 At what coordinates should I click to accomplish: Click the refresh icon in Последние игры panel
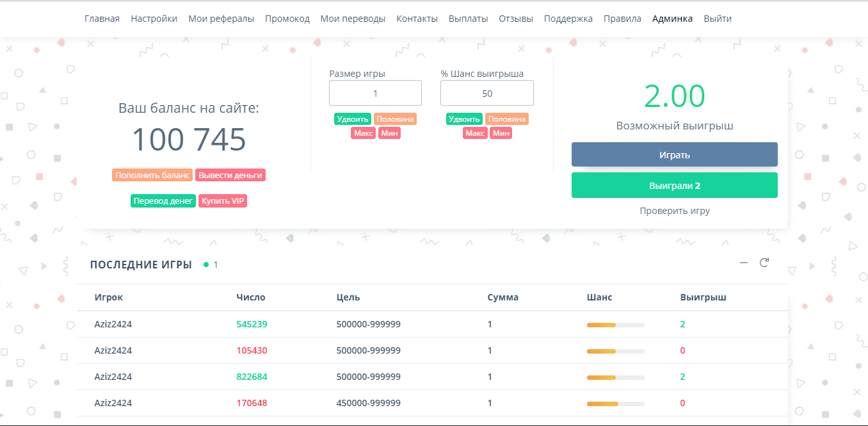pyautogui.click(x=764, y=263)
